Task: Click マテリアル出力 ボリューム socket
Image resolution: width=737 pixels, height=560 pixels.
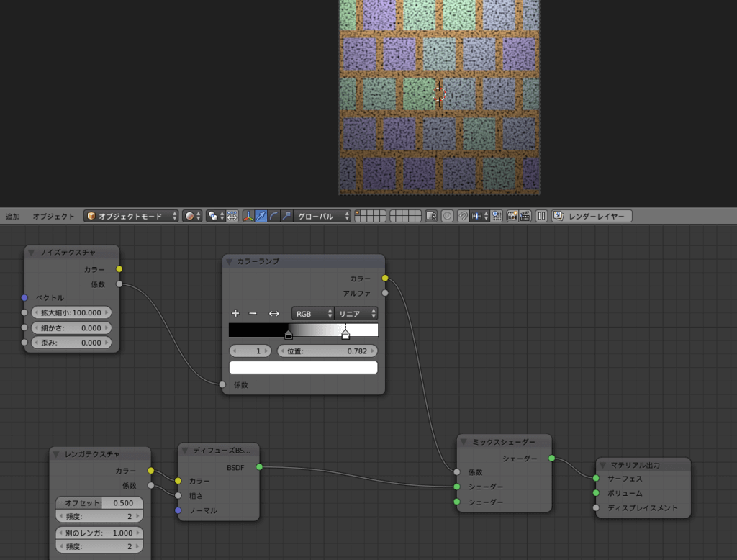Action: coord(596,493)
